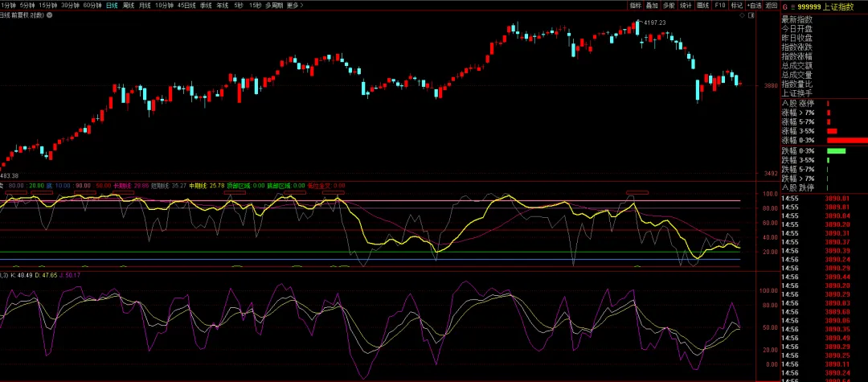Click the 多股 multi-stock button
Image resolution: width=868 pixels, height=382 pixels.
(x=669, y=5)
